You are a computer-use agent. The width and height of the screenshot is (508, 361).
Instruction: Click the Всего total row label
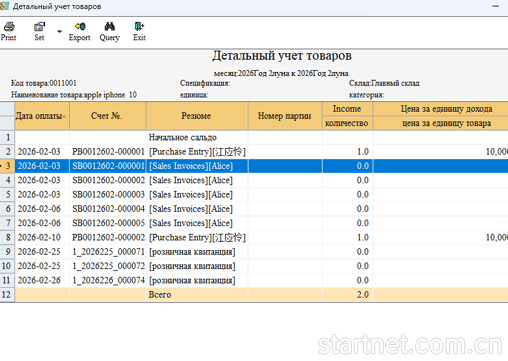pyautogui.click(x=197, y=295)
